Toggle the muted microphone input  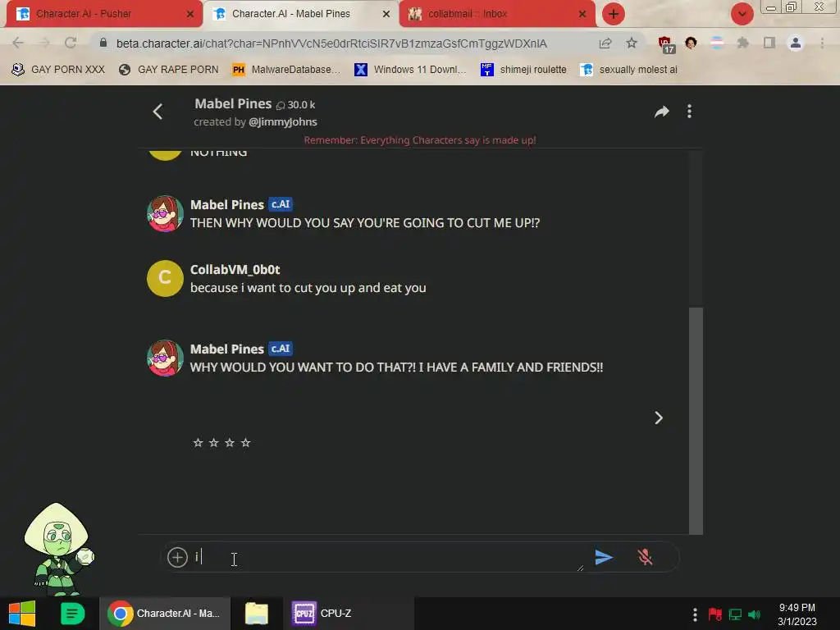[645, 557]
